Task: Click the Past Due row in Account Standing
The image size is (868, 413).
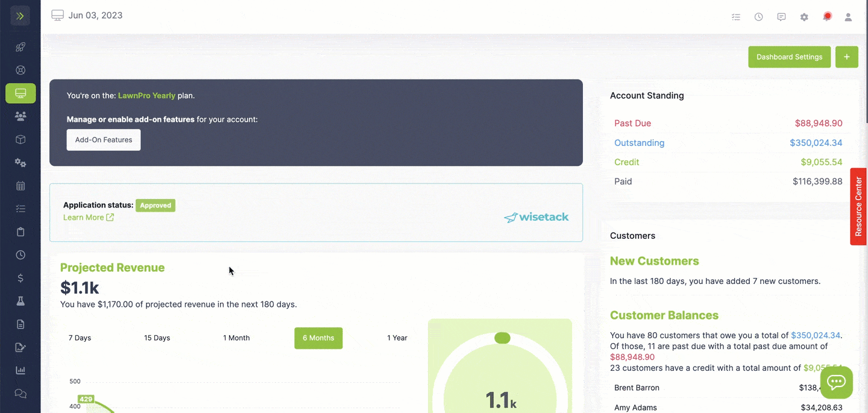Action: click(728, 124)
